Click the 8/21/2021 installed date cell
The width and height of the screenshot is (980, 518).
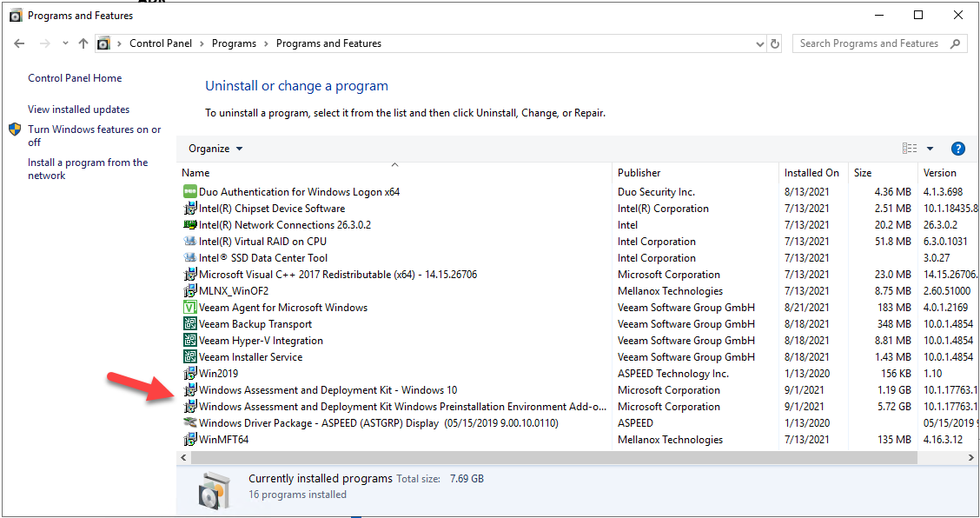click(807, 307)
